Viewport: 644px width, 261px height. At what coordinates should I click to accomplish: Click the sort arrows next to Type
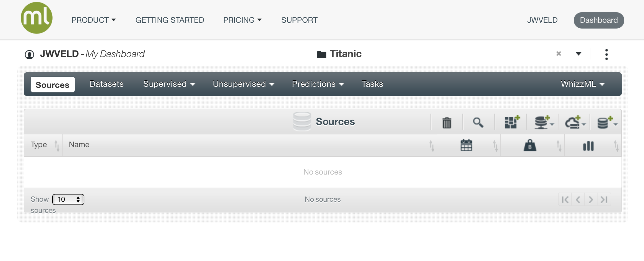[57, 146]
